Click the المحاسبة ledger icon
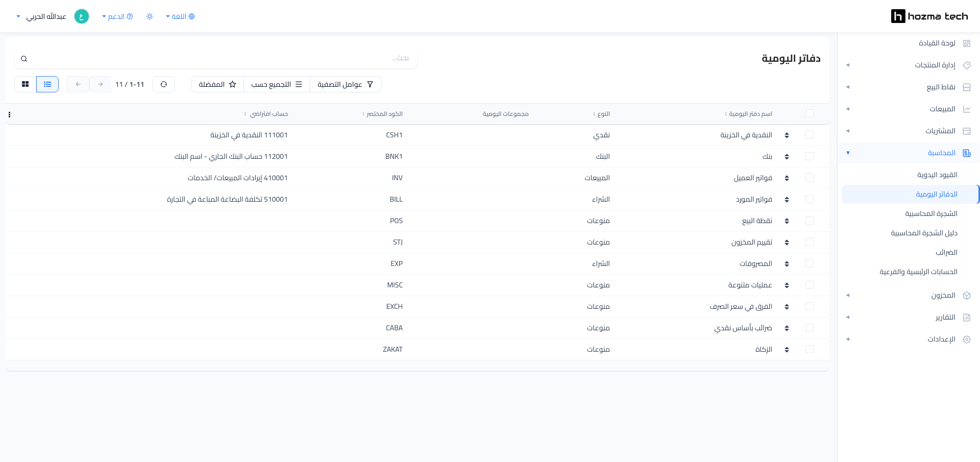This screenshot has width=980, height=462. [966, 153]
